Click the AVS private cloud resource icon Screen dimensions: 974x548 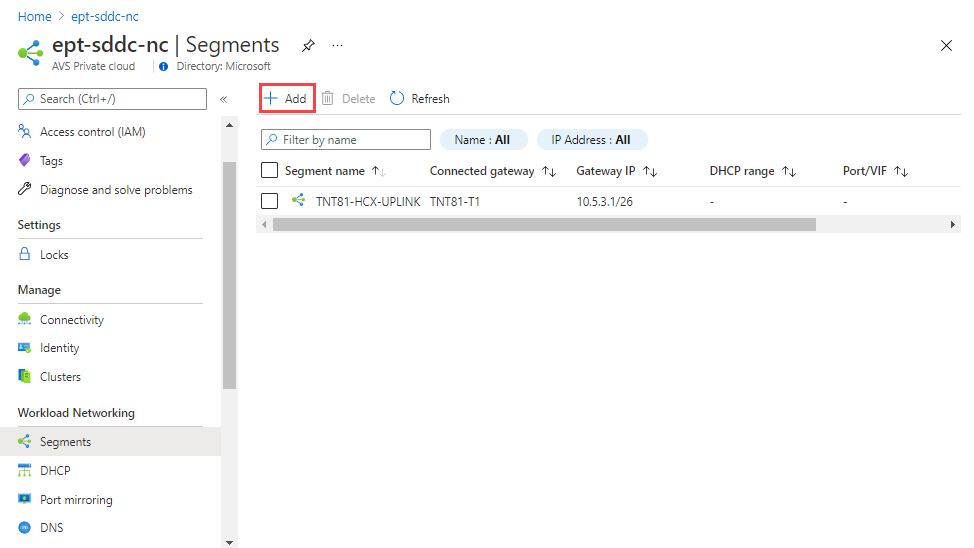pos(30,53)
